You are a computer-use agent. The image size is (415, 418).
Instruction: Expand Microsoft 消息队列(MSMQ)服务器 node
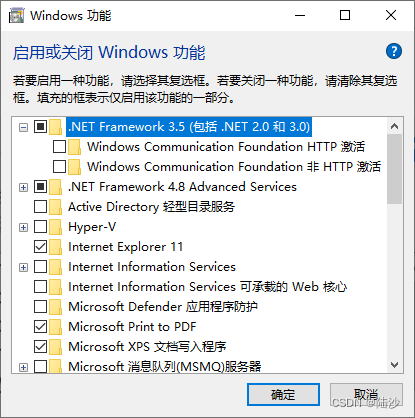(x=23, y=367)
